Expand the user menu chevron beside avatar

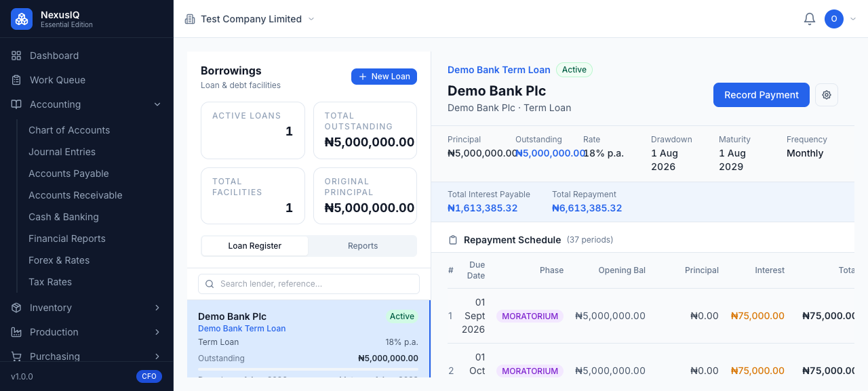[853, 19]
